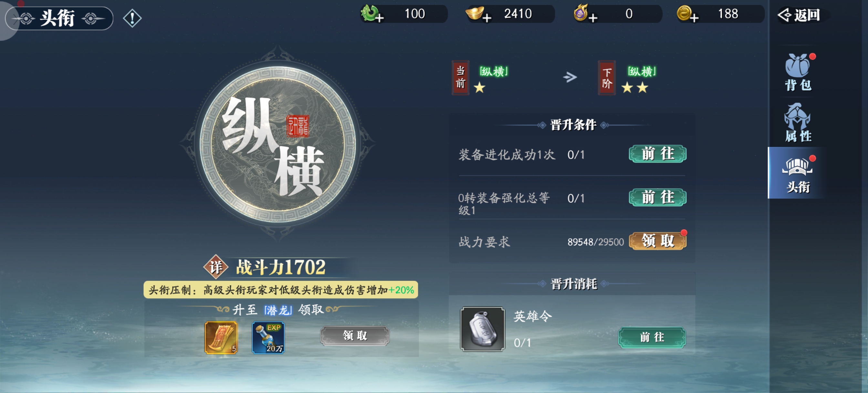Open the 属性 attributes helmet icon

coord(798,123)
